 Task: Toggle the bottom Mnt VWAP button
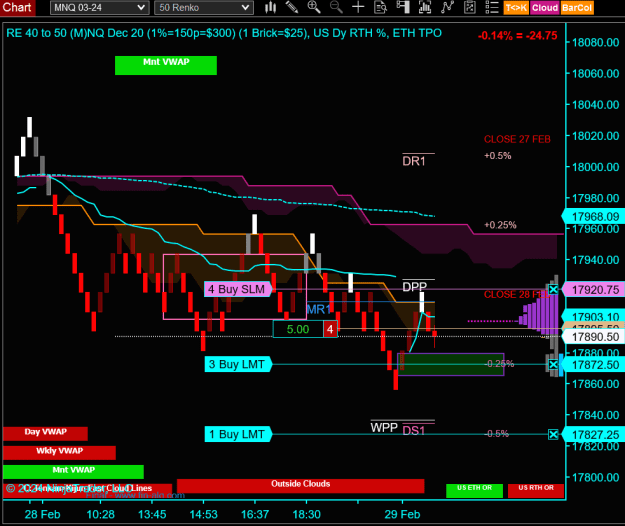[73, 472]
